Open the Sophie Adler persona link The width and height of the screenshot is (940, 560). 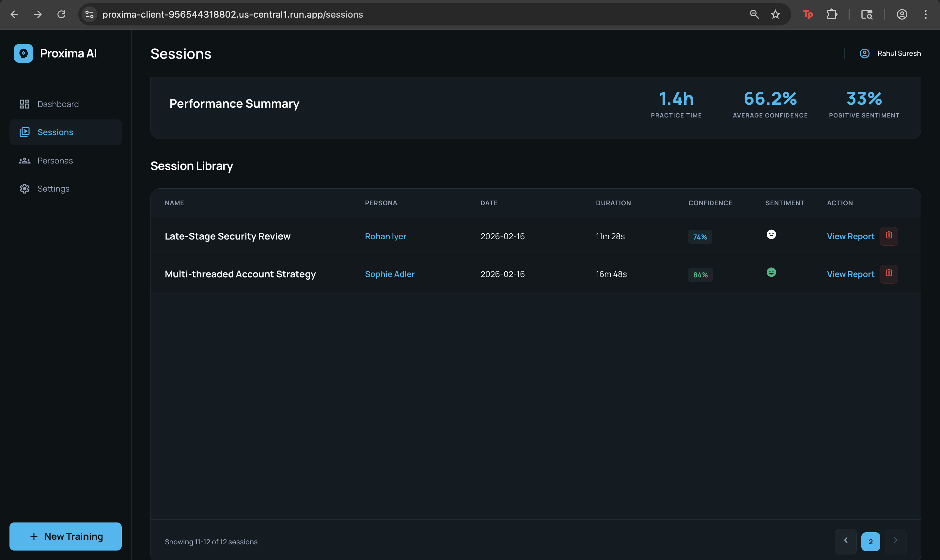(x=389, y=274)
